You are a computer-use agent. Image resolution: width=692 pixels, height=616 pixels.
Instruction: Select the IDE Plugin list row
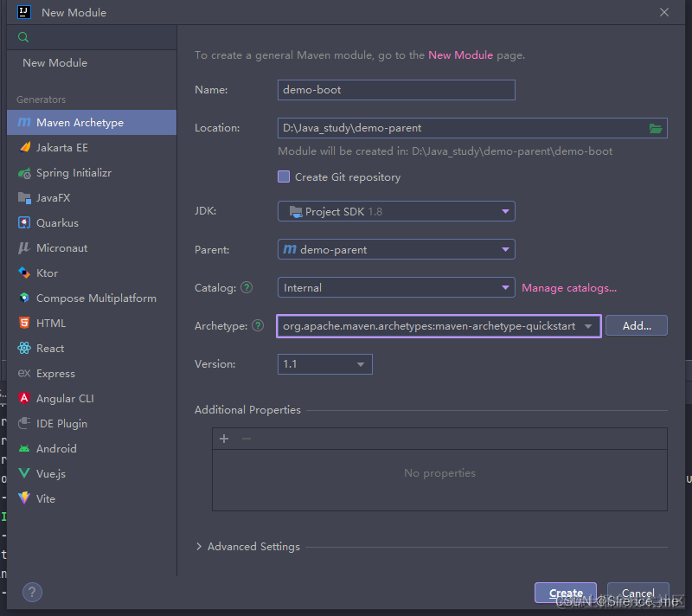point(92,424)
